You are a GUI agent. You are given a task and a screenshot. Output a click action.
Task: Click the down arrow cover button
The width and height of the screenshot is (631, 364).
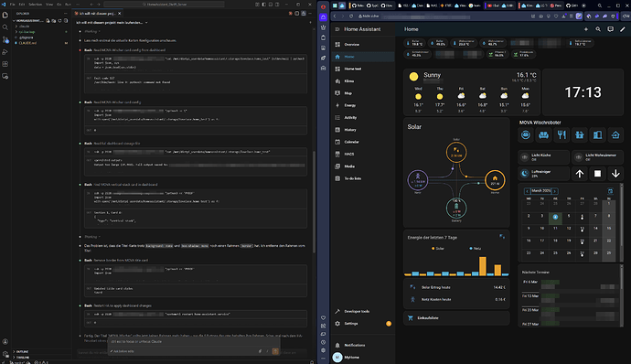(x=615, y=174)
